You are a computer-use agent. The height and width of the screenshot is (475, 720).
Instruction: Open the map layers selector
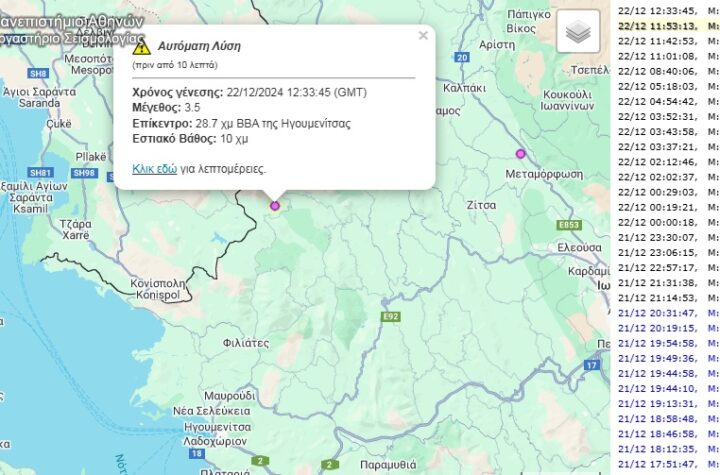578,31
